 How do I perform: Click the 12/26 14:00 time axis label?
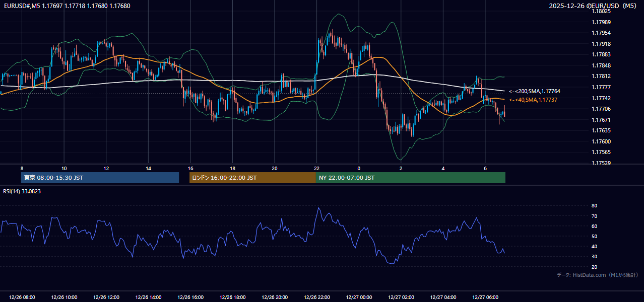[148, 297]
